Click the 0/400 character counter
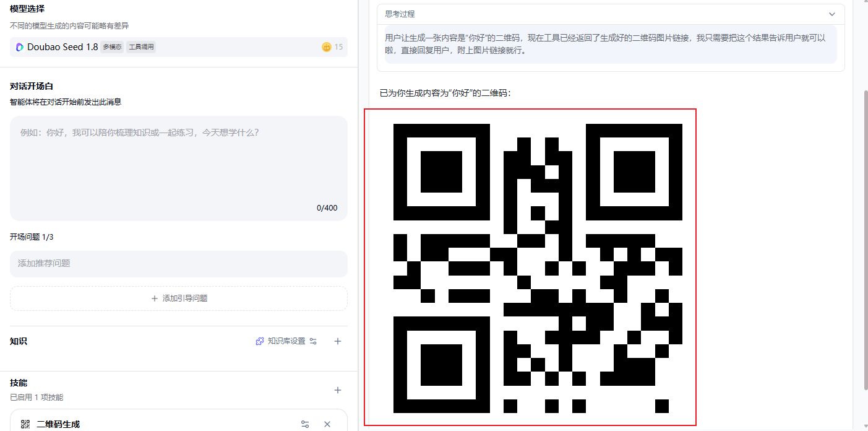Image resolution: width=868 pixels, height=431 pixels. 327,208
